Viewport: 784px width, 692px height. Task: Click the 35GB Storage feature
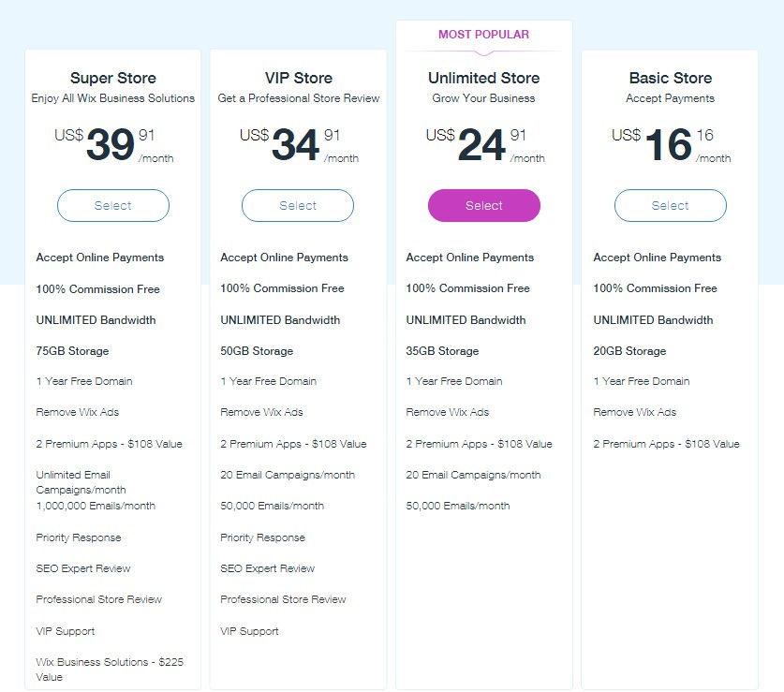coord(442,351)
